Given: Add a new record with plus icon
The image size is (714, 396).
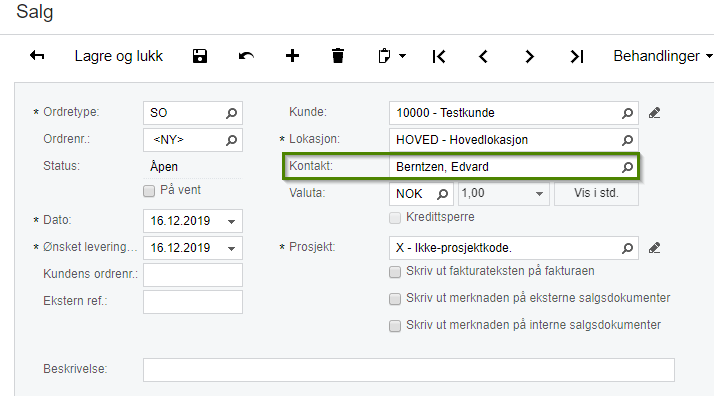Looking at the screenshot, I should (x=292, y=56).
